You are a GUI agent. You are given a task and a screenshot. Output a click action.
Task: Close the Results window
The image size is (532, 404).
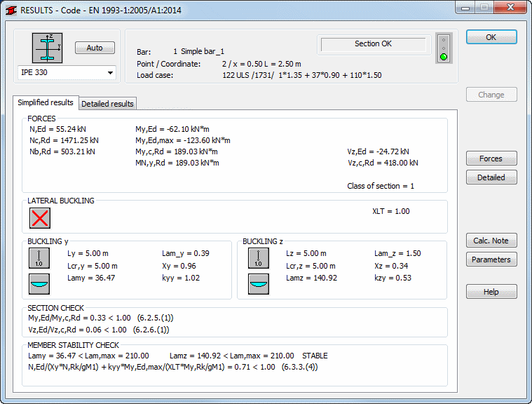(511, 7)
